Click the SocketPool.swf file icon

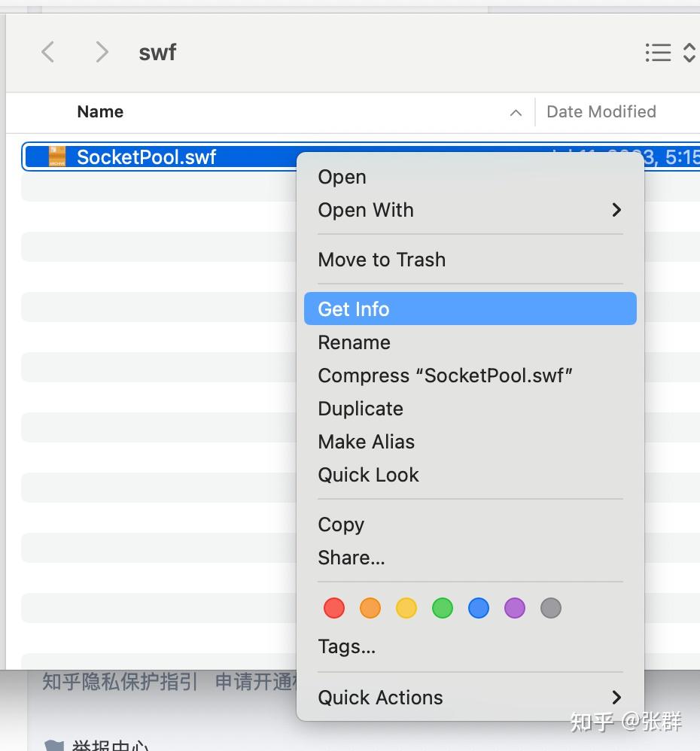pos(56,157)
